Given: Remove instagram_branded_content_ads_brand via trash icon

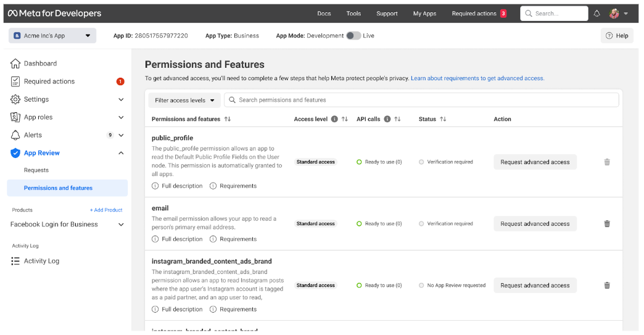Looking at the screenshot, I should point(607,285).
